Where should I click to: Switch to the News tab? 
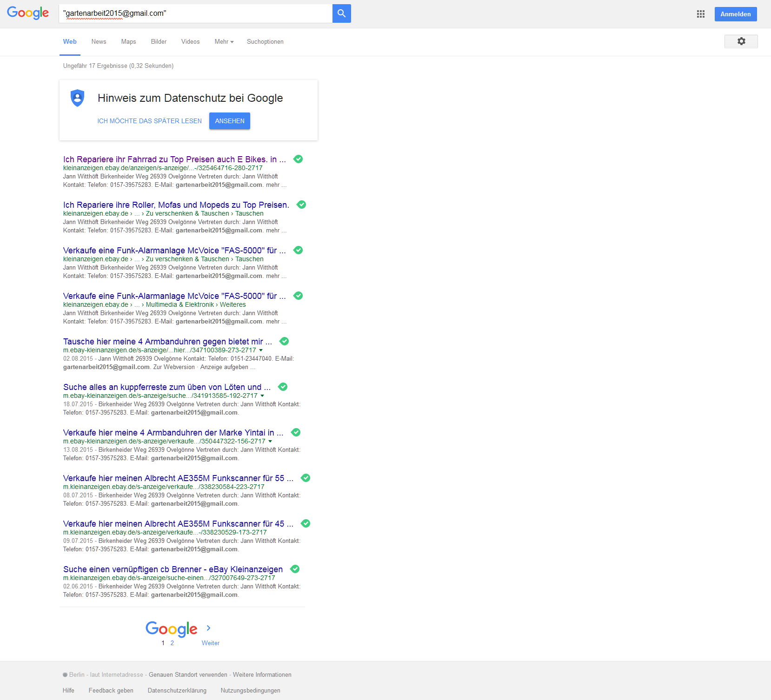coord(99,42)
